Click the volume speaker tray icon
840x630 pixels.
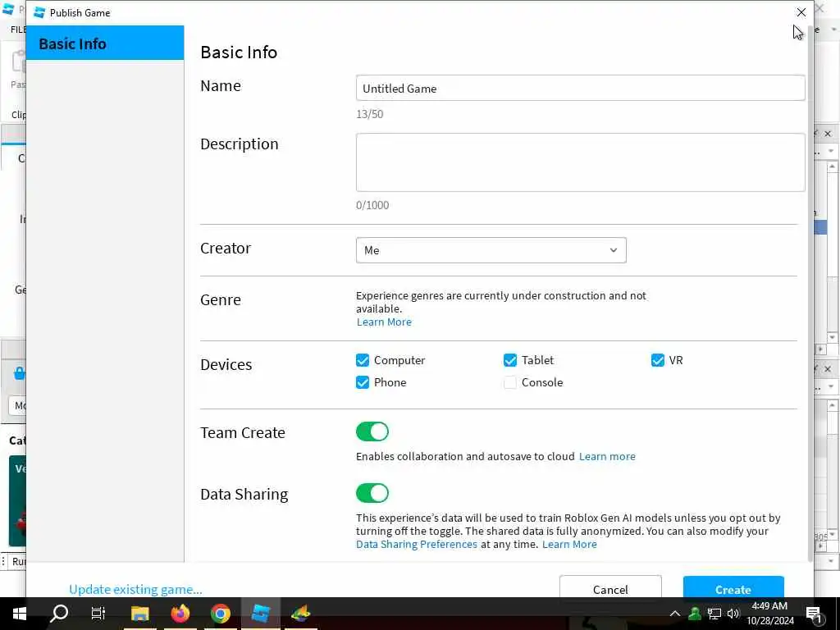pyautogui.click(x=733, y=614)
